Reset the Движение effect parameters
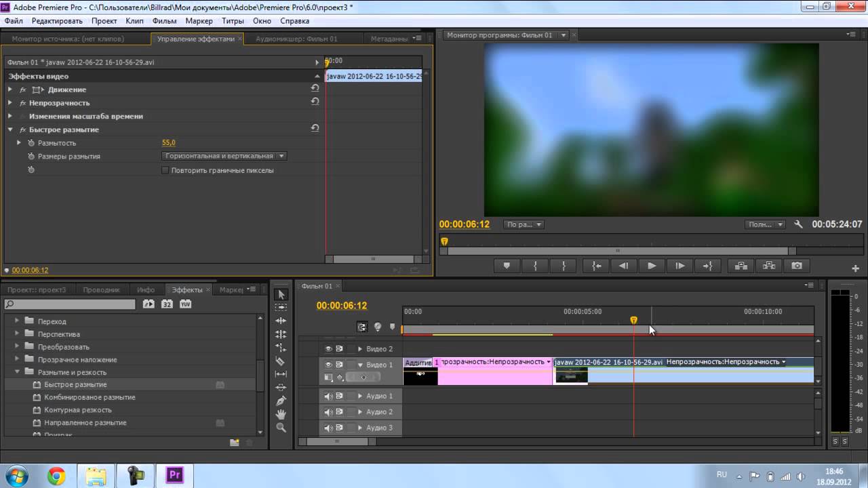 tap(315, 89)
